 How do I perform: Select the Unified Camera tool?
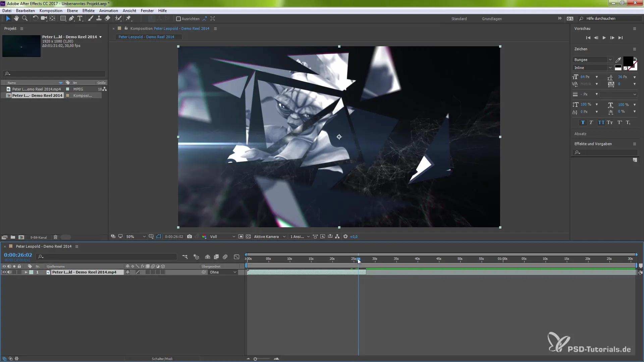coord(44,18)
